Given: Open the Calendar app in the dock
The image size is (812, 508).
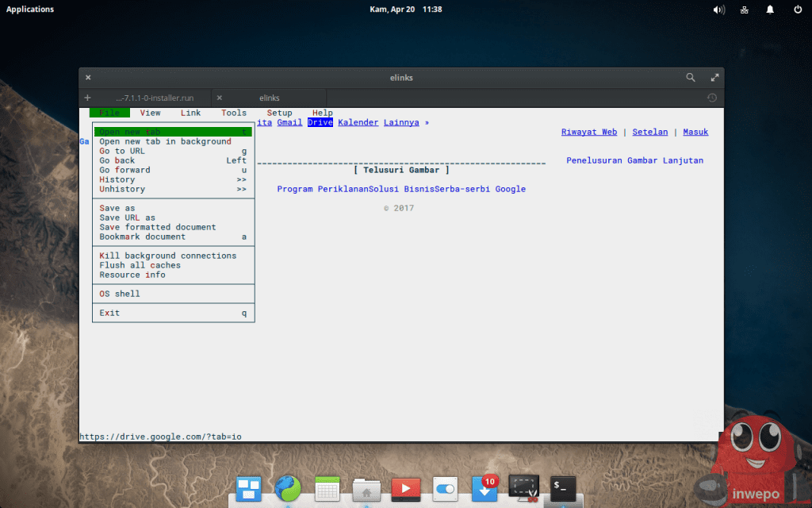Looking at the screenshot, I should (327, 488).
